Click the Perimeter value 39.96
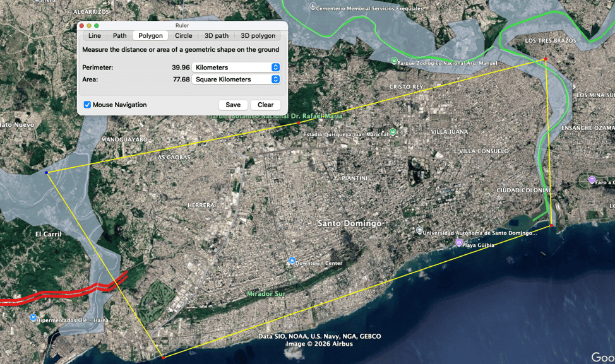Screen dimensions: 615x364 click(x=181, y=68)
